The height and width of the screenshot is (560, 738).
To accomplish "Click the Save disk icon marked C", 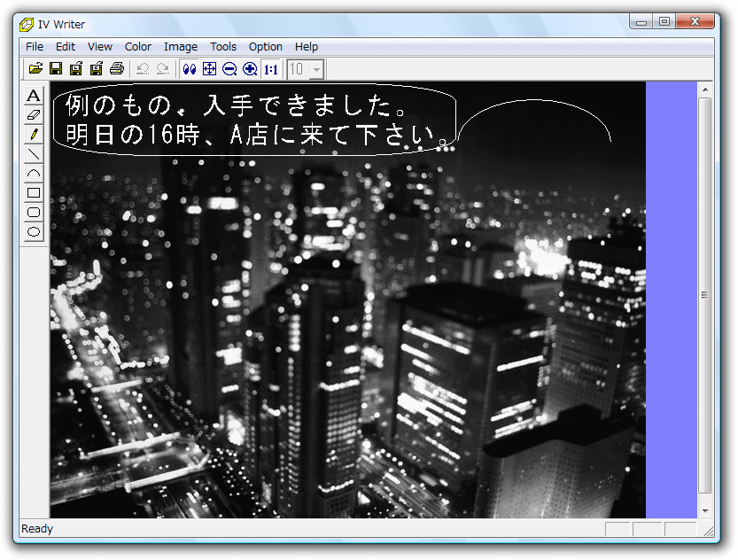I will point(96,69).
